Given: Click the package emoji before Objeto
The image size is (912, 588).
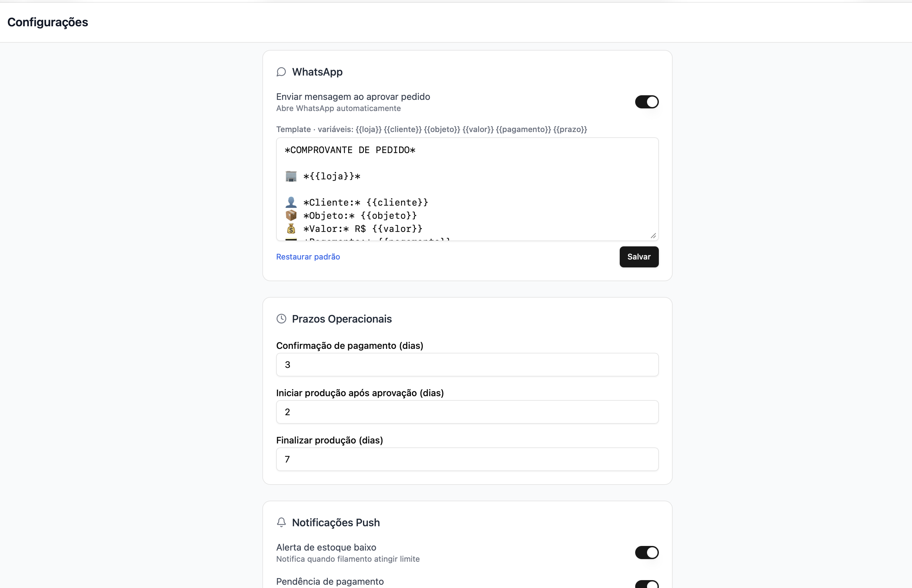Looking at the screenshot, I should point(291,215).
